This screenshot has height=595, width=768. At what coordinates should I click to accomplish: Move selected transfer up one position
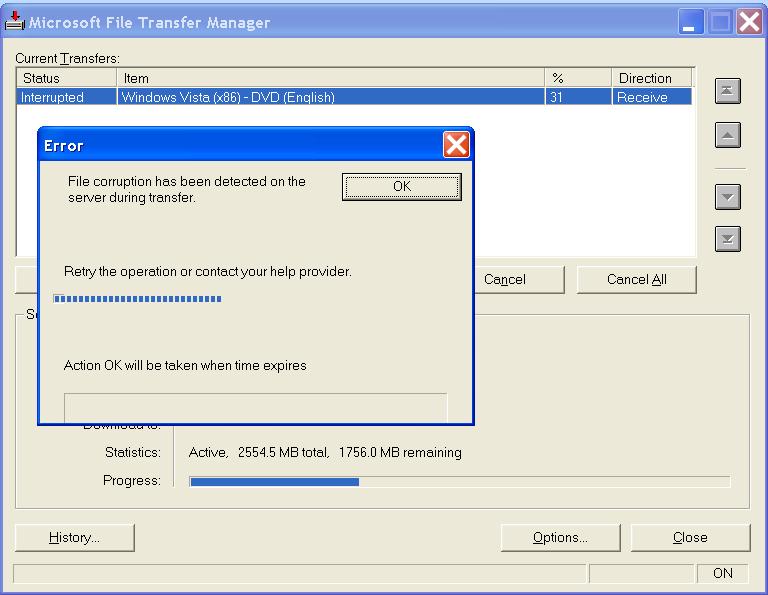727,135
